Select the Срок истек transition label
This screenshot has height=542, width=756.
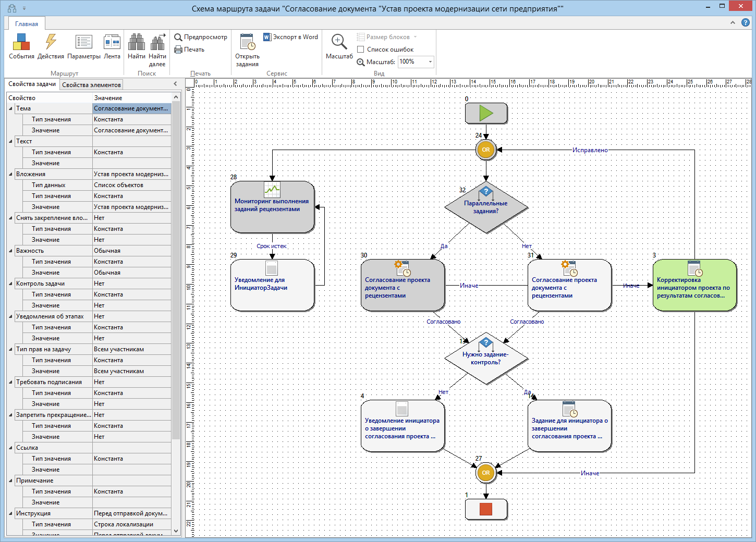tap(272, 246)
